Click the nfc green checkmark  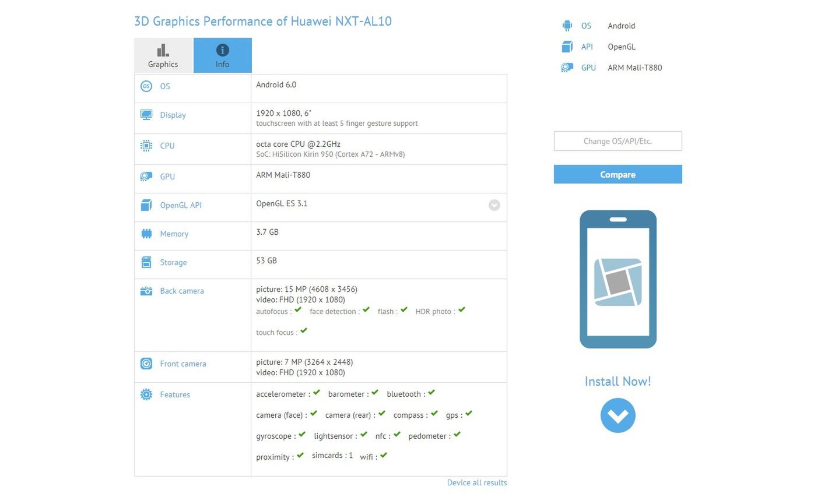click(x=397, y=435)
